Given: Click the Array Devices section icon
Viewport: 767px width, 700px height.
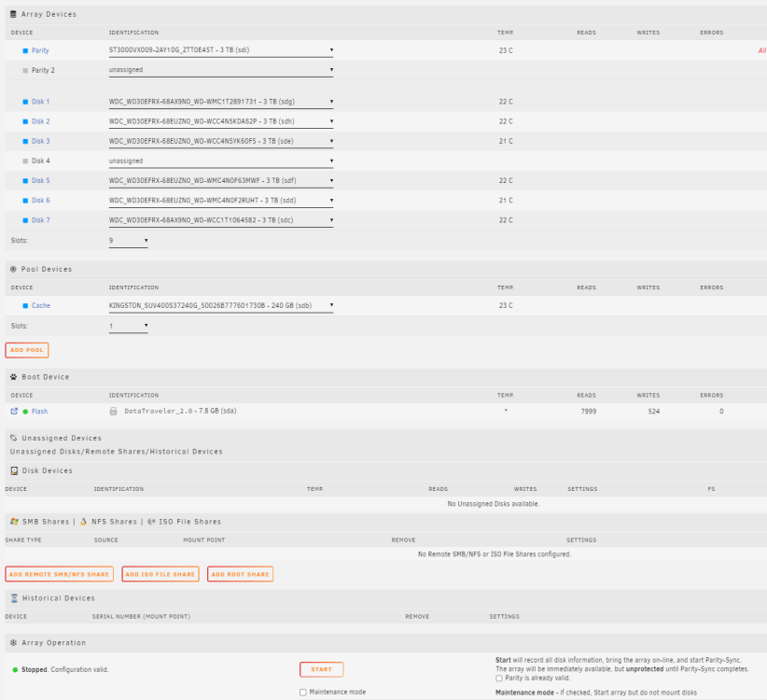Looking at the screenshot, I should pyautogui.click(x=13, y=14).
